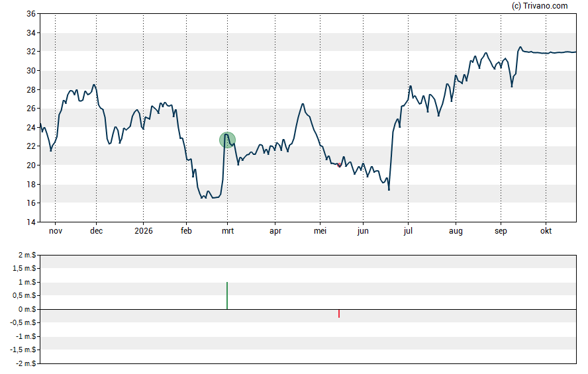Click the '22' price axis label
Image resolution: width=588 pixels, height=374 pixels.
pos(31,146)
